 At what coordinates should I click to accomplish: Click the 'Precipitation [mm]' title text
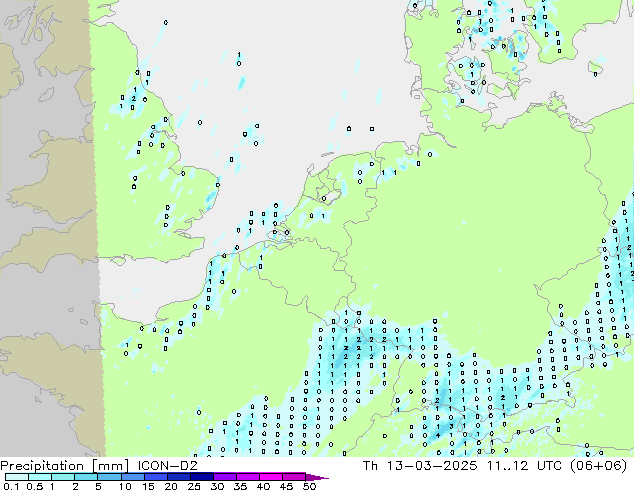click(64, 466)
